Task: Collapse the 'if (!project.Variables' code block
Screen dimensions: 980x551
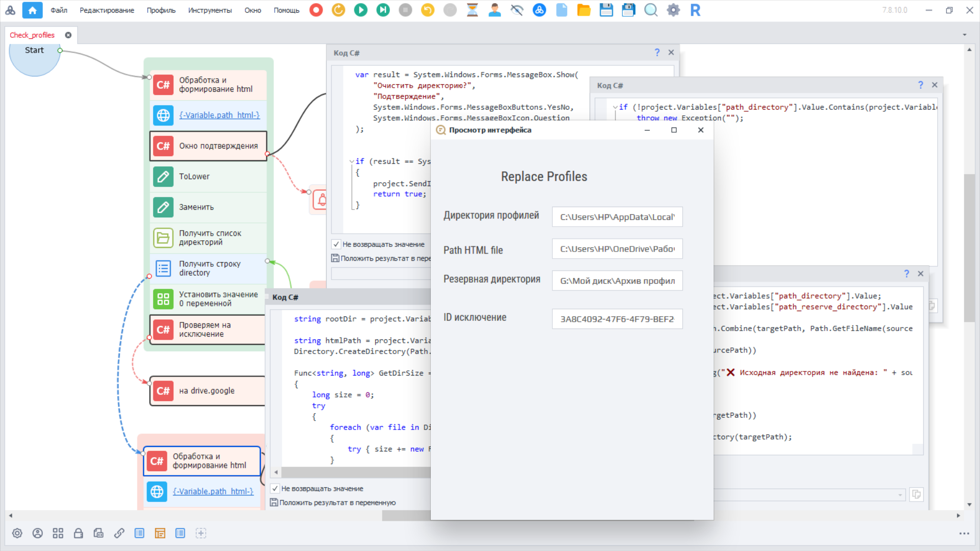Action: click(x=615, y=107)
